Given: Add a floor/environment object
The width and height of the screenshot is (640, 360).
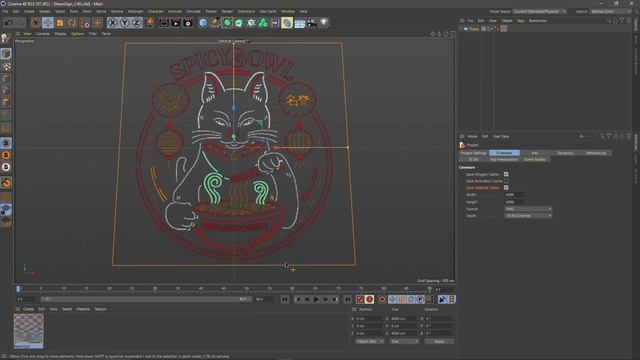Looking at the screenshot, I should [300, 23].
